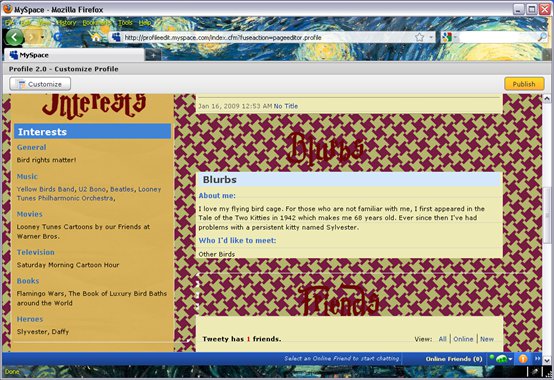Click the Blurbs module header

click(x=349, y=179)
